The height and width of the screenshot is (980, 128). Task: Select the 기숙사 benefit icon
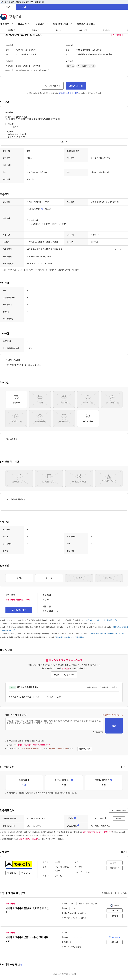click(x=40, y=399)
